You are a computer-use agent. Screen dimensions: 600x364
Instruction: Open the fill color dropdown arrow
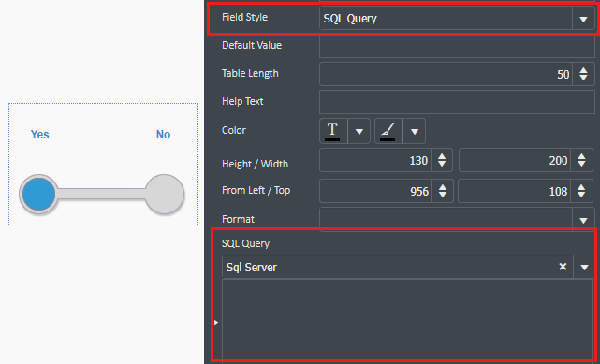pyautogui.click(x=415, y=132)
